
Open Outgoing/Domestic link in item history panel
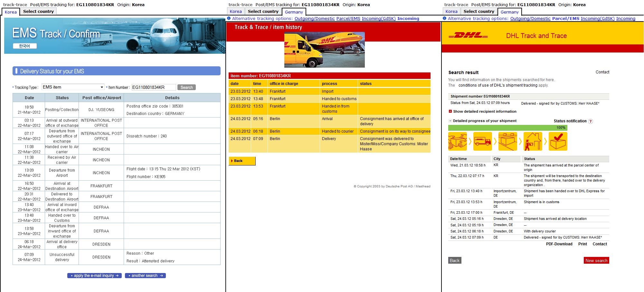315,19
